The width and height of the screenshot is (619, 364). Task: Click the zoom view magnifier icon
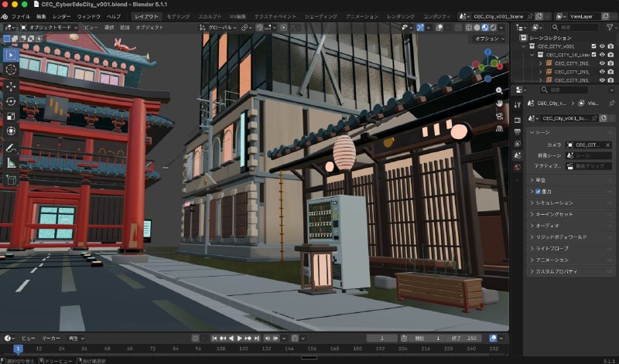tap(499, 90)
